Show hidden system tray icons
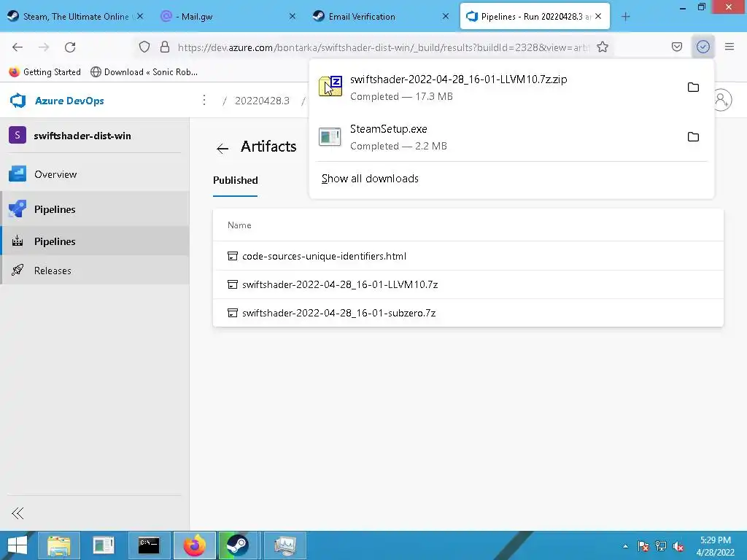This screenshot has height=560, width=747. 625,546
